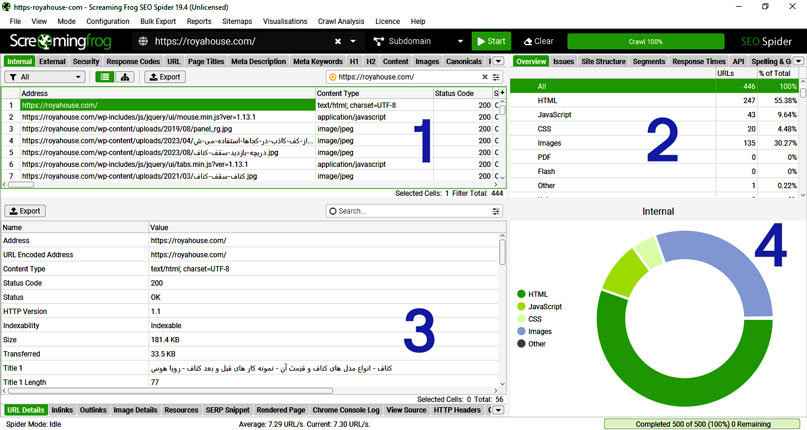Screen dimensions: 807x430
Task: Open the URL history dropdown arrow
Action: 353,41
